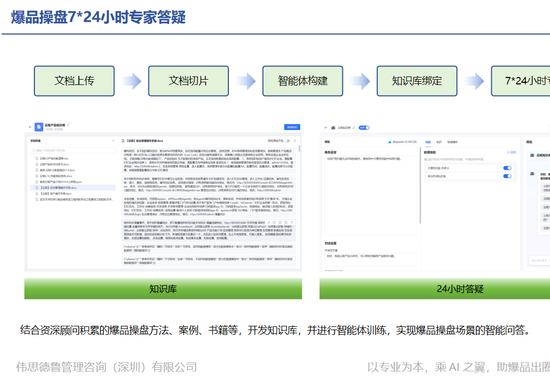
Task: Click the 知识库绑定 step box
Action: click(x=417, y=81)
